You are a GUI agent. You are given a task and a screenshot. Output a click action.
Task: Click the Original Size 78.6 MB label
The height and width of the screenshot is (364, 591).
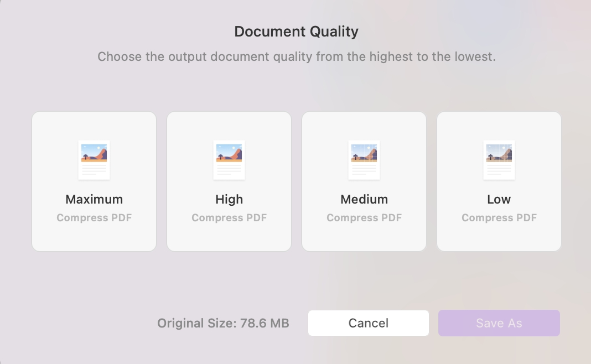point(223,323)
